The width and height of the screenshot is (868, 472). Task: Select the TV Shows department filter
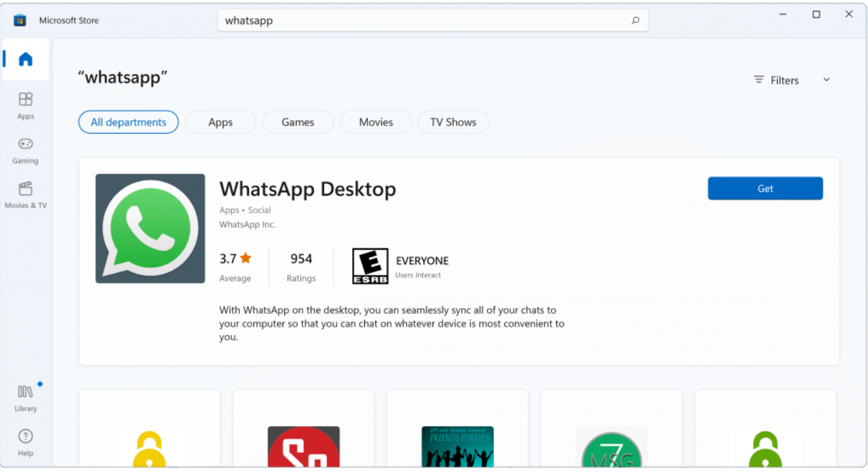[x=453, y=122]
